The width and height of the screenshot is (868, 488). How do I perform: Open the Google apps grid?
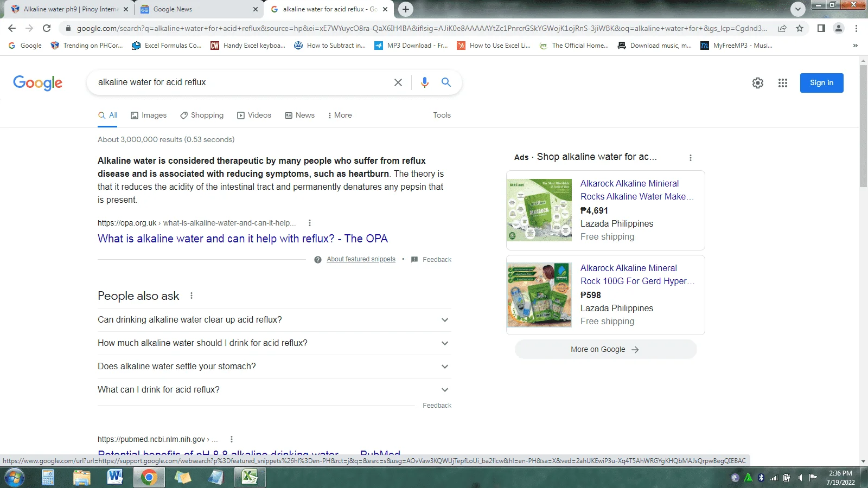(783, 83)
